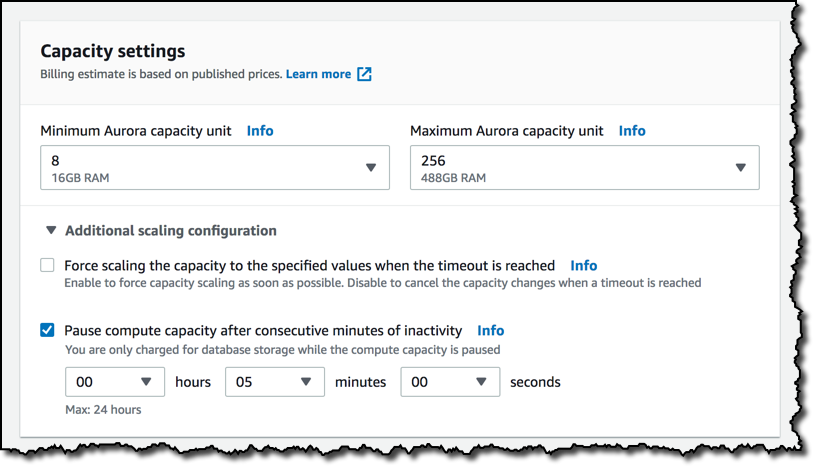
Task: Open Info for Force scaling option
Action: [x=583, y=265]
